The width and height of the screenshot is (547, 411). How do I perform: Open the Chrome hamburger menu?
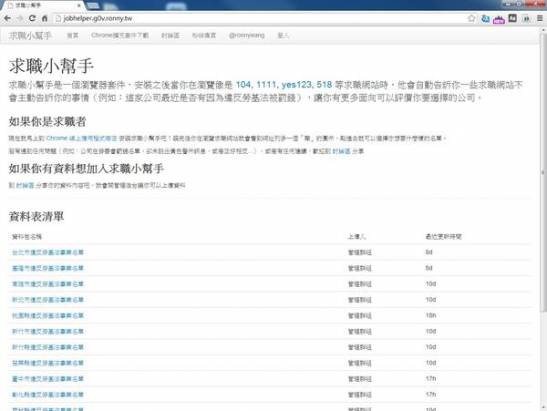click(x=540, y=18)
